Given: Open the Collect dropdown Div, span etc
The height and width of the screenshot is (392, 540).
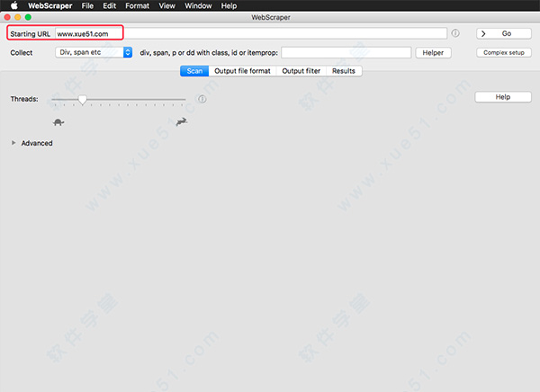Looking at the screenshot, I should pyautogui.click(x=94, y=52).
